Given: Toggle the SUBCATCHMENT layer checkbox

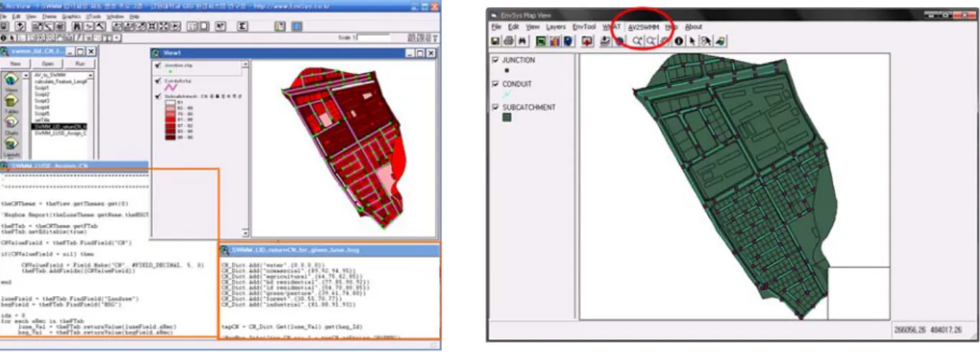Looking at the screenshot, I should [x=496, y=107].
